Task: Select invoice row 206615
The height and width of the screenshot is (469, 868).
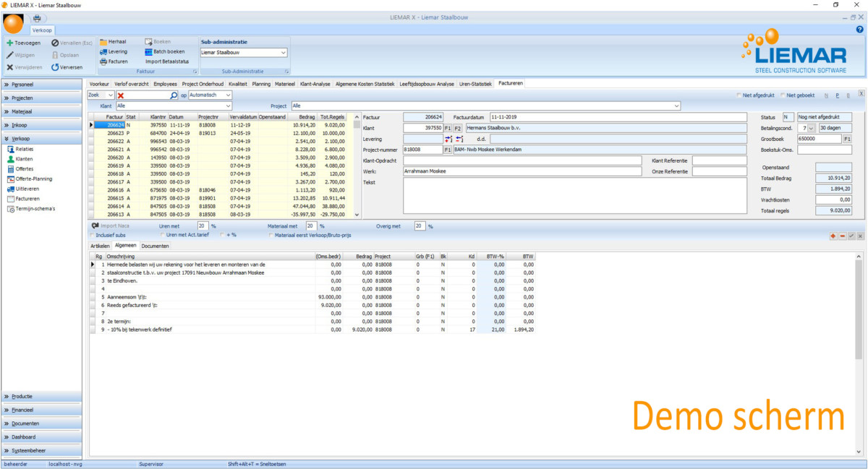Action: [x=221, y=198]
